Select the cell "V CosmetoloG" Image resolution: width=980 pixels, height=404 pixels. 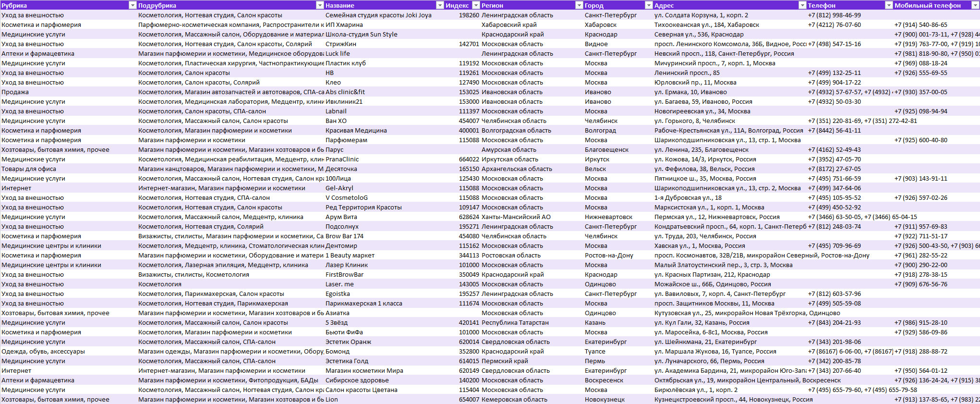[x=384, y=197]
